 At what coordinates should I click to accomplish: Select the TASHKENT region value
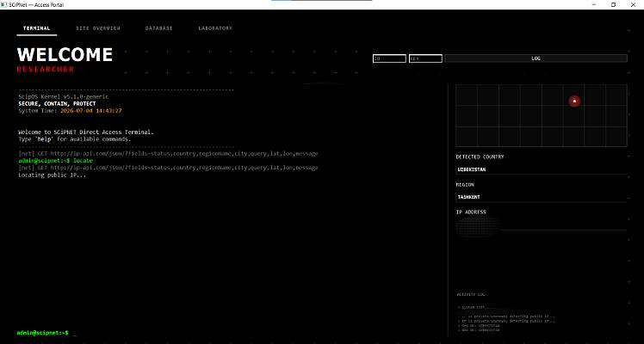coord(468,197)
